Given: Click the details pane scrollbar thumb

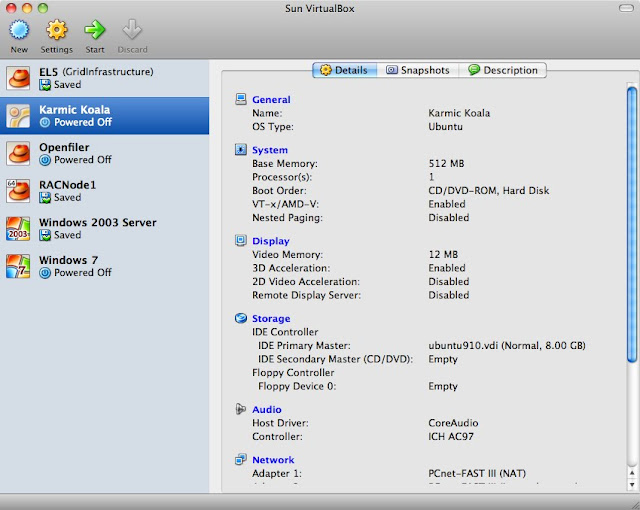Looking at the screenshot, I should [632, 224].
